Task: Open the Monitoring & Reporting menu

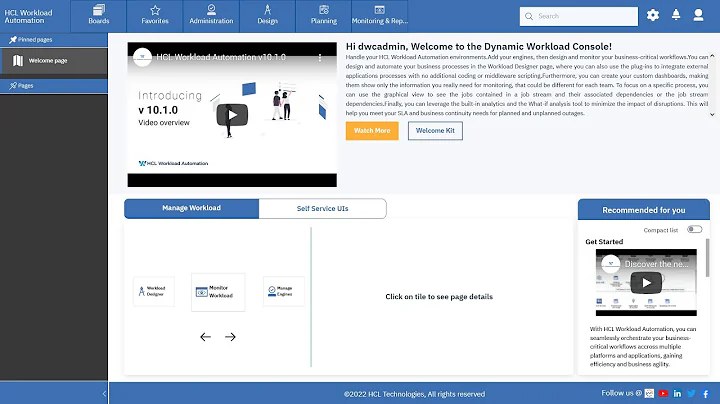Action: [380, 16]
